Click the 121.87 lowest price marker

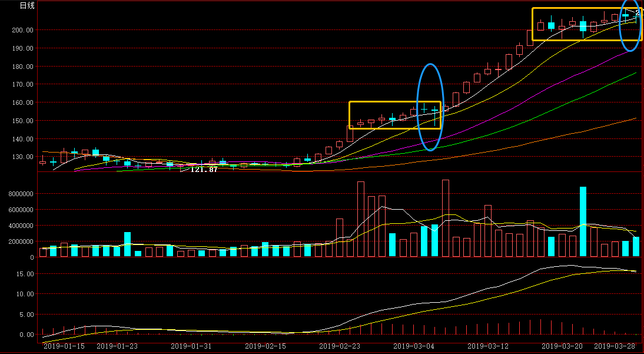tap(204, 170)
